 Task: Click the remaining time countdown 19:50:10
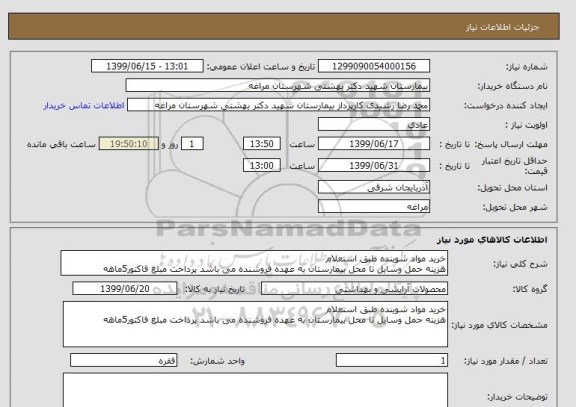click(x=129, y=144)
